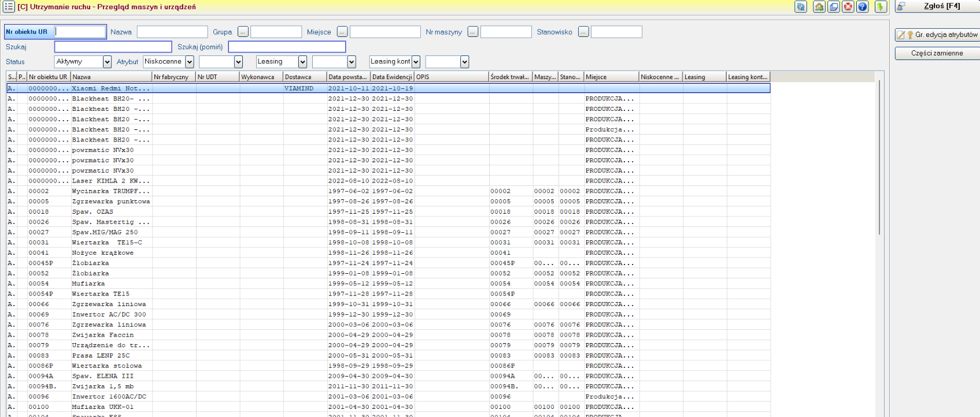Click into the Stanowisko text field
The width and height of the screenshot is (980, 417).
616,32
